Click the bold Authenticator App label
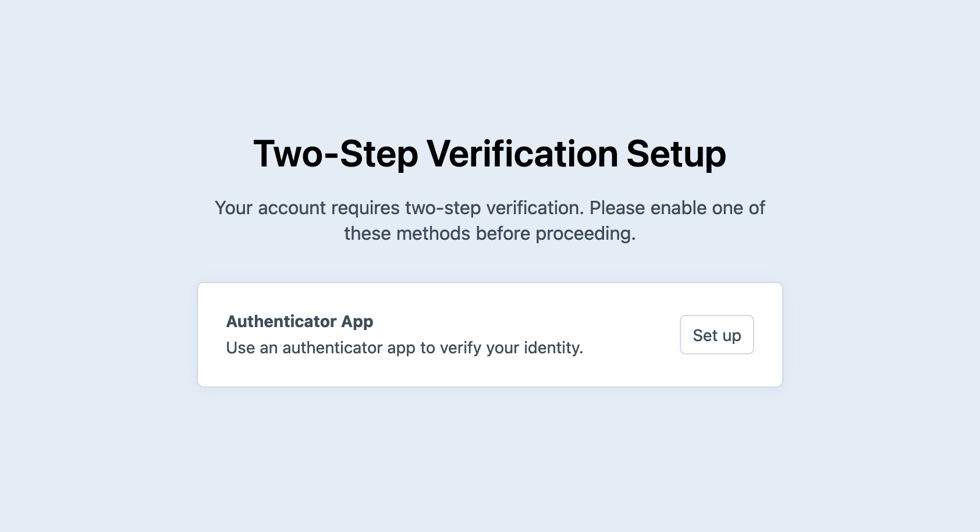This screenshot has width=980, height=532. tap(300, 321)
